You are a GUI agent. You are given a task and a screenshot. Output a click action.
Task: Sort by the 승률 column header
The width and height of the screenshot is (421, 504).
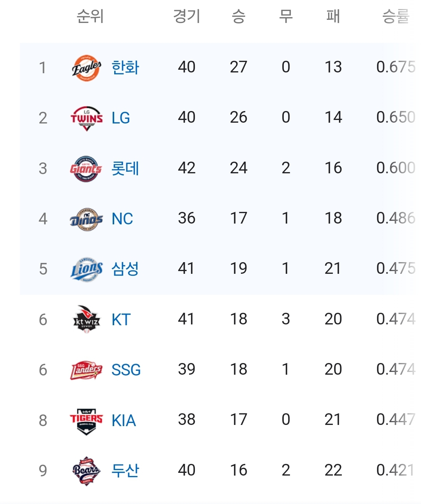pos(396,16)
